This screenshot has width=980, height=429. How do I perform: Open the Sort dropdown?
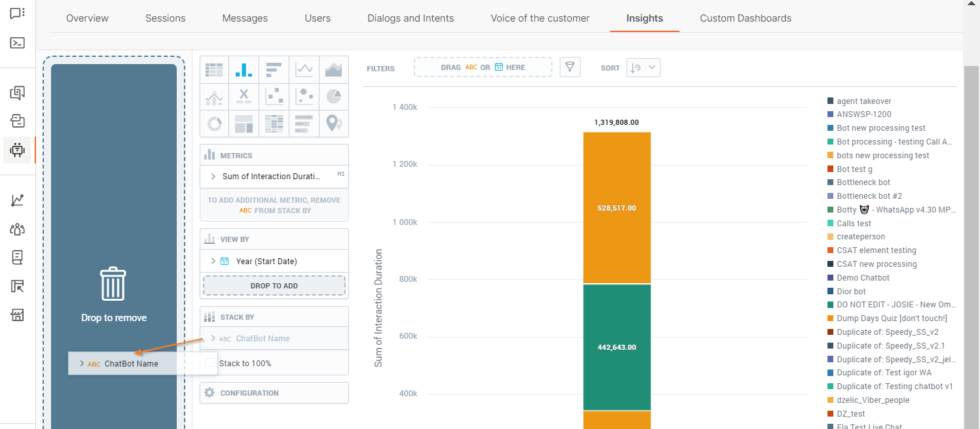tap(644, 67)
